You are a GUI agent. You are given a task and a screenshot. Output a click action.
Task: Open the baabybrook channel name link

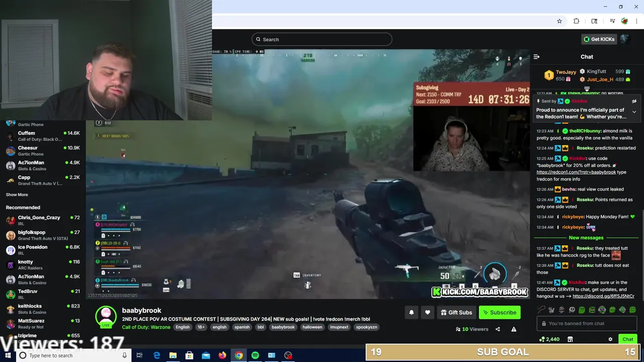(141, 311)
